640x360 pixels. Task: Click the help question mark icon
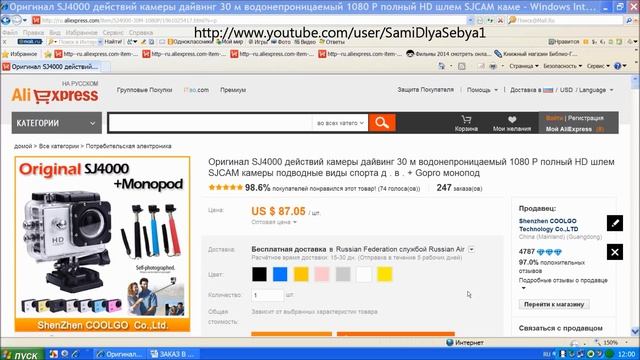point(618,66)
